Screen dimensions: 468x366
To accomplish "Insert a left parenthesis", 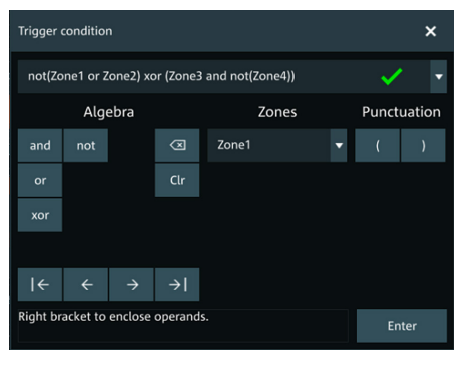I will pos(377,145).
